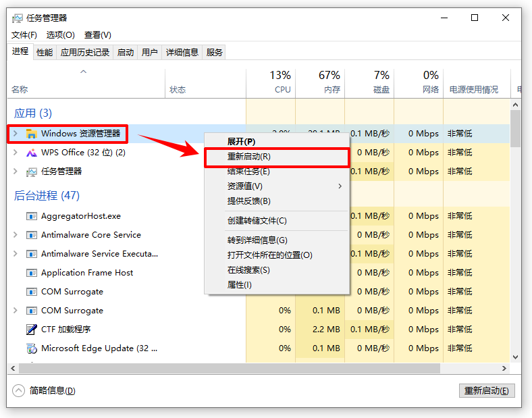Expand the second COM Surrogate row
This screenshot has width=532, height=418.
tap(16, 311)
